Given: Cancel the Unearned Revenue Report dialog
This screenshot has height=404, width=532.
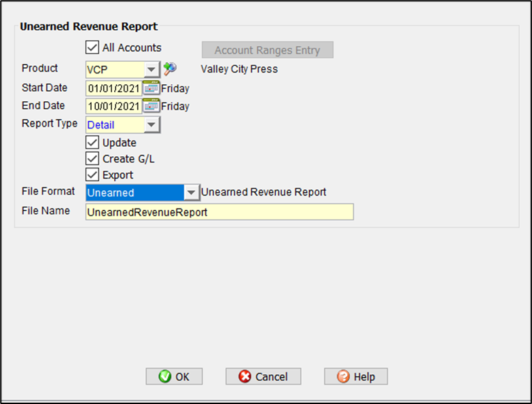Looking at the screenshot, I should point(263,376).
